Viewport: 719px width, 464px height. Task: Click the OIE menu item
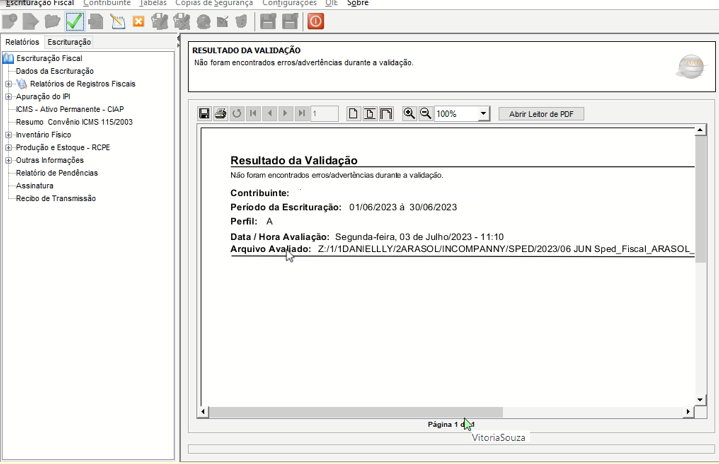(332, 3)
